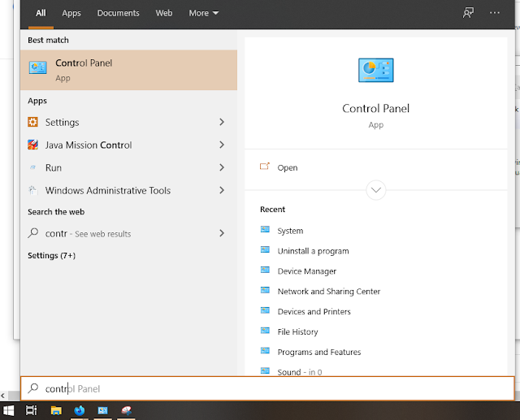Click the Windows Start button
This screenshot has height=420, width=520.
pos(8,411)
